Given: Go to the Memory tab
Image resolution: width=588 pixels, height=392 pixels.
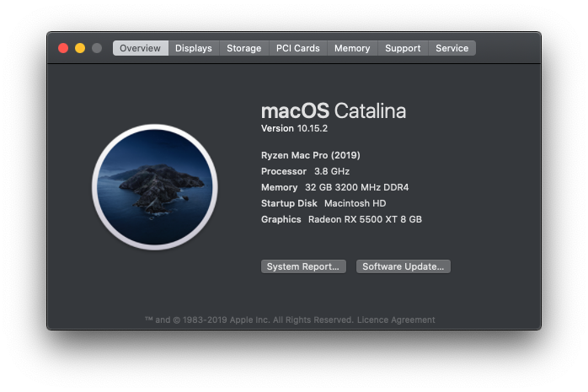Looking at the screenshot, I should [352, 48].
